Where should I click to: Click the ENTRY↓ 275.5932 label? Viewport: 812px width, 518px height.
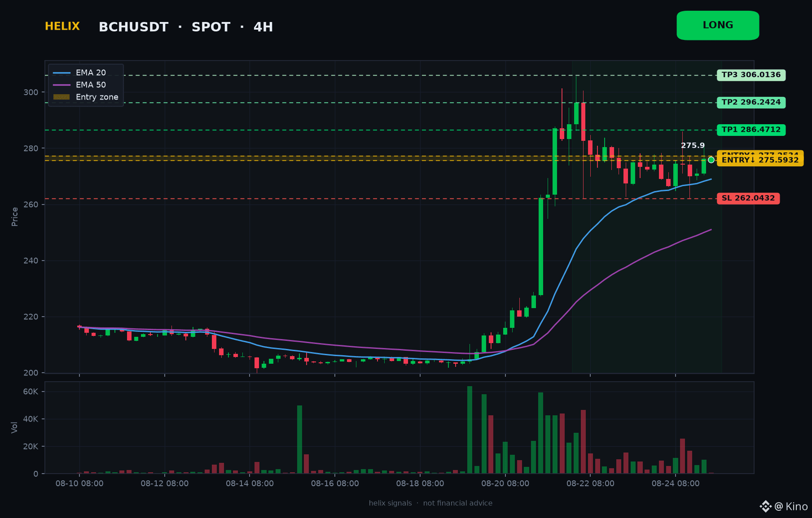click(x=760, y=160)
